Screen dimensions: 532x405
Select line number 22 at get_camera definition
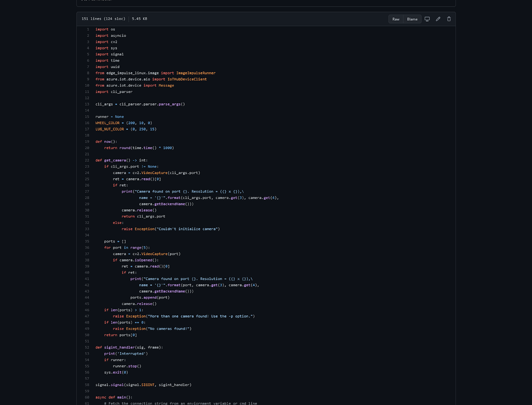[87, 160]
